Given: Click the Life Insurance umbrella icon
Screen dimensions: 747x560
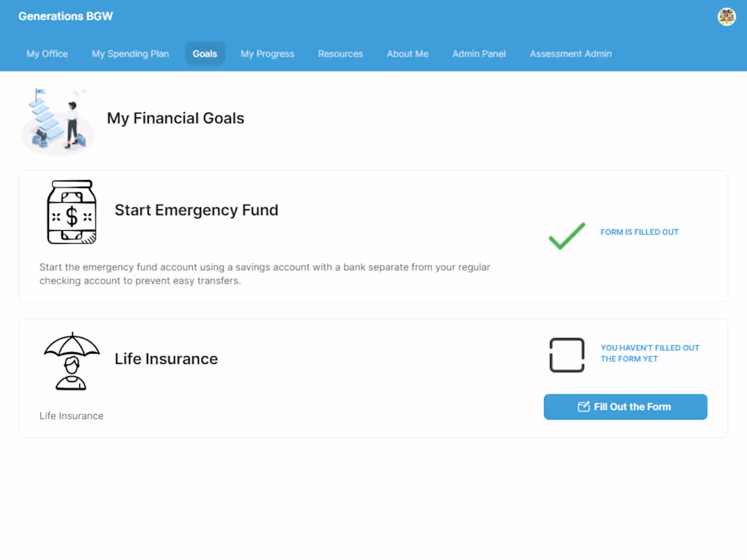Looking at the screenshot, I should tap(71, 361).
